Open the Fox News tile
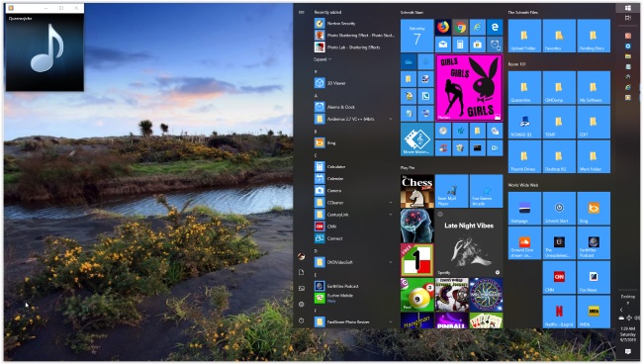Screen dimensions: 643x364 pyautogui.click(x=594, y=278)
